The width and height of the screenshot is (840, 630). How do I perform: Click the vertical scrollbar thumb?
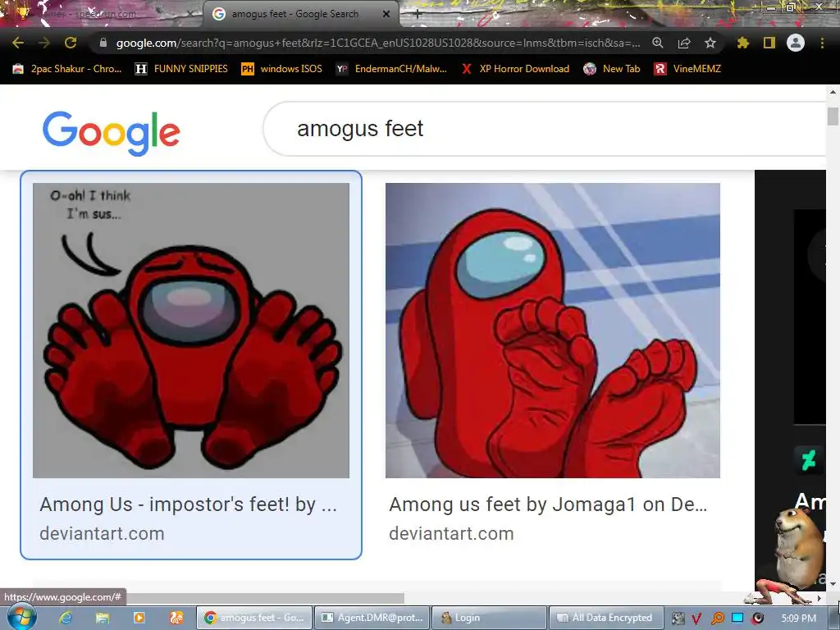(x=833, y=116)
